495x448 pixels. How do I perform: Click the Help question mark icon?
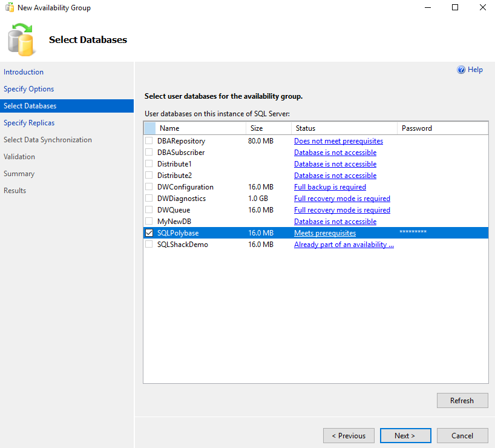pos(461,70)
